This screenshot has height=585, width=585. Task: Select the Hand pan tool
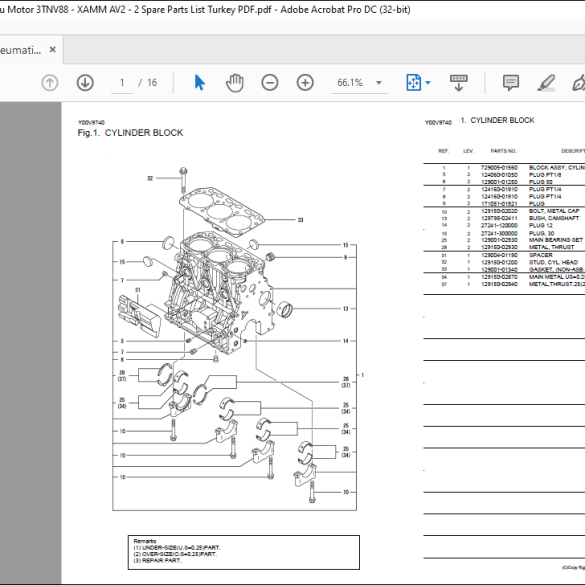tap(235, 82)
